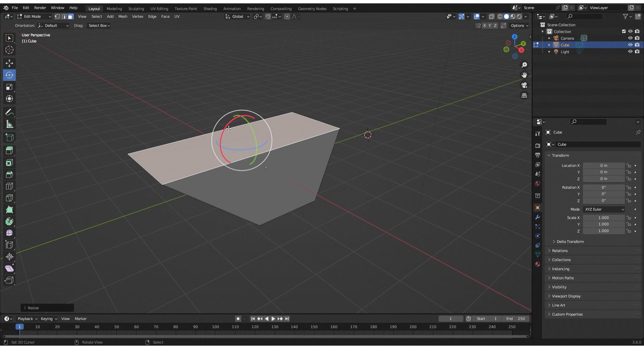The height and width of the screenshot is (349, 644).
Task: Select the Scale tool
Action: click(x=9, y=87)
